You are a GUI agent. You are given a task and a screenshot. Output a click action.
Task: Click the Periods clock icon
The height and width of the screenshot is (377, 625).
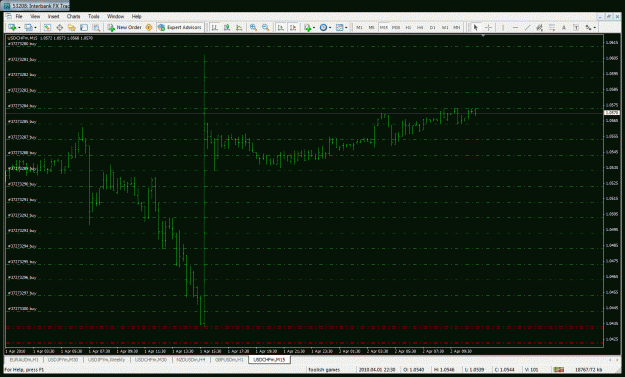[x=323, y=27]
